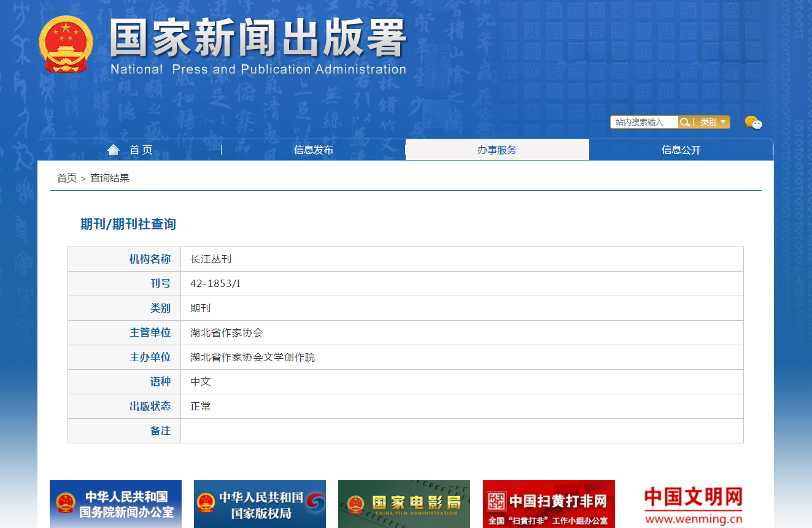Select the 办事服务 navigation tab
This screenshot has width=812, height=528.
(x=497, y=150)
